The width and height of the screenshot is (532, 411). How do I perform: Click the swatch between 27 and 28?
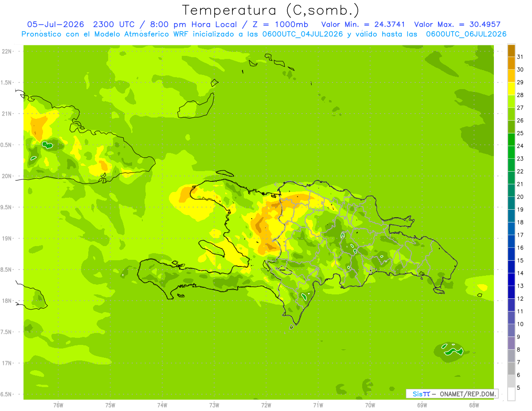pos(511,101)
